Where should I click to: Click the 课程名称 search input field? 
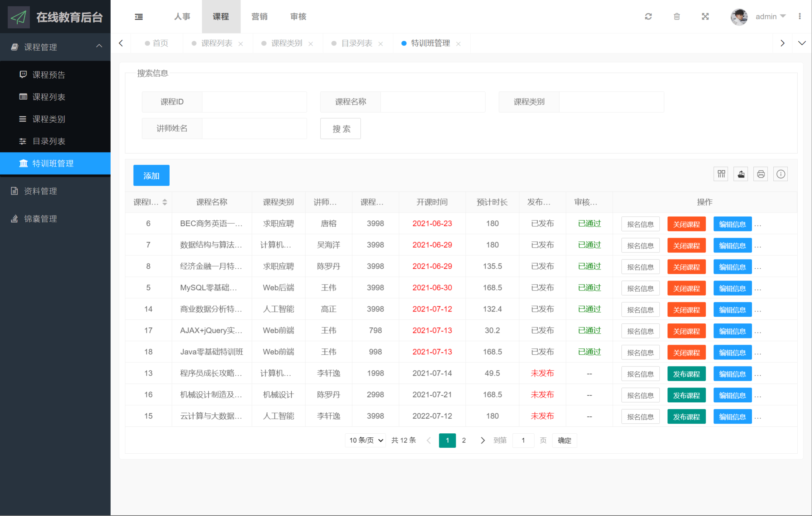[432, 102]
